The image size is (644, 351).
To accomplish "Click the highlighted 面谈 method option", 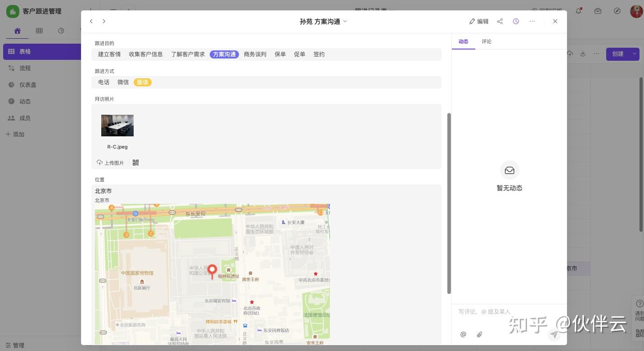I will 143,82.
